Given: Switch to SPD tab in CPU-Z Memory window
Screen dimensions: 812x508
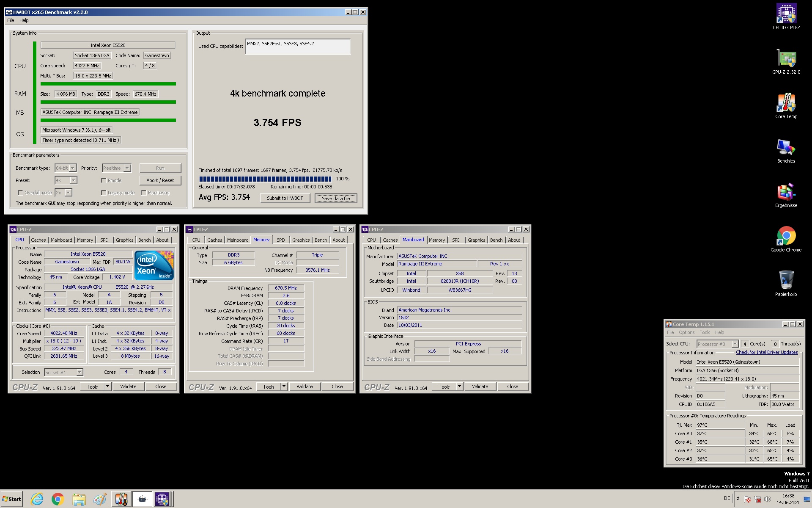Looking at the screenshot, I should pyautogui.click(x=281, y=240).
